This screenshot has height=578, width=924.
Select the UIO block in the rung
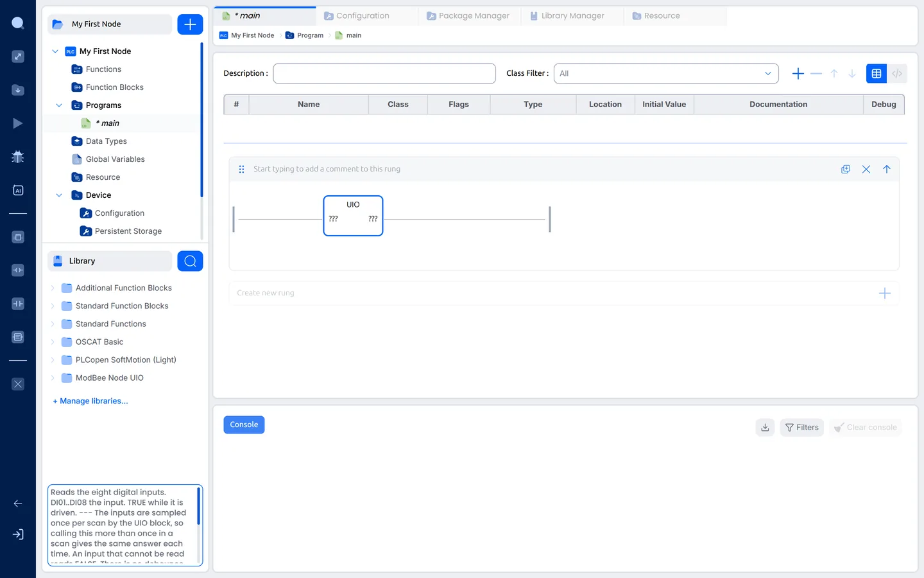[353, 216]
